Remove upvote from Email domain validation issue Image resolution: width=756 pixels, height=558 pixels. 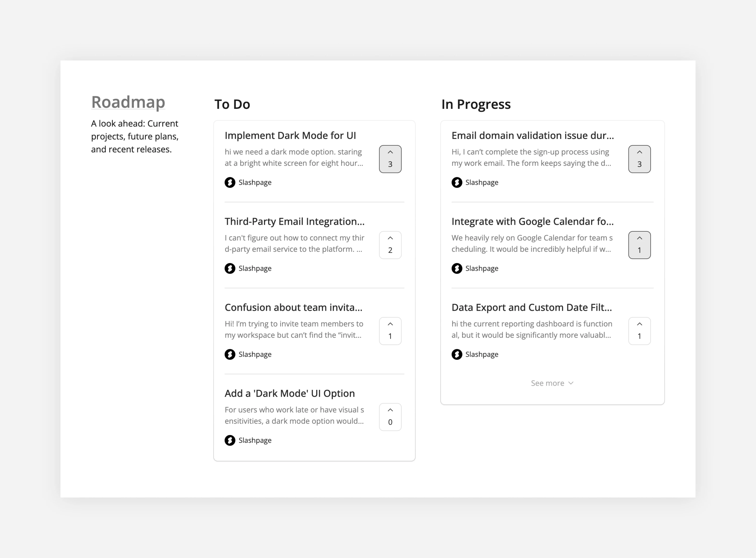(x=639, y=159)
